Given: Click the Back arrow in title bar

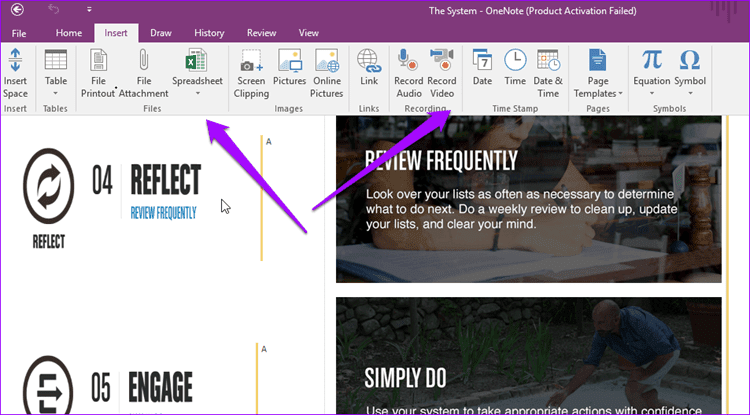Looking at the screenshot, I should pos(17,9).
